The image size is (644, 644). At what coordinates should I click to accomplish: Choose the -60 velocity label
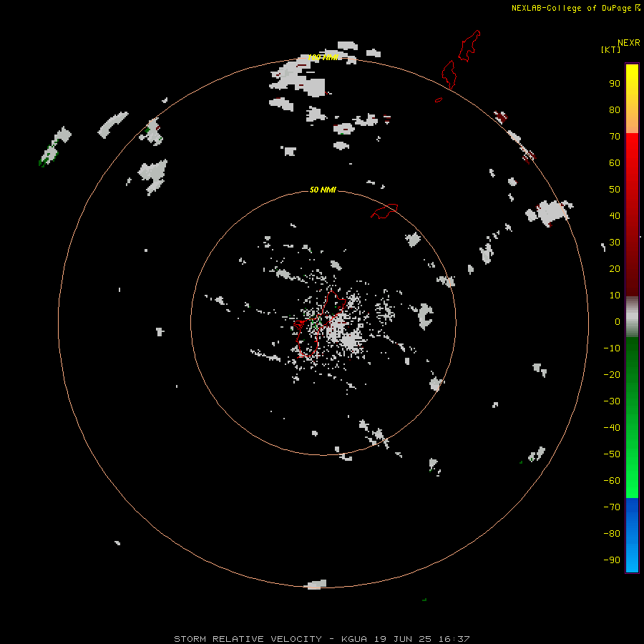[612, 481]
